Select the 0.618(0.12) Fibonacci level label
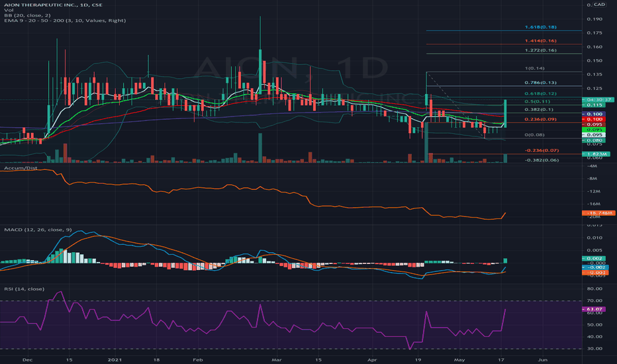This screenshot has height=364, width=617. pos(540,94)
